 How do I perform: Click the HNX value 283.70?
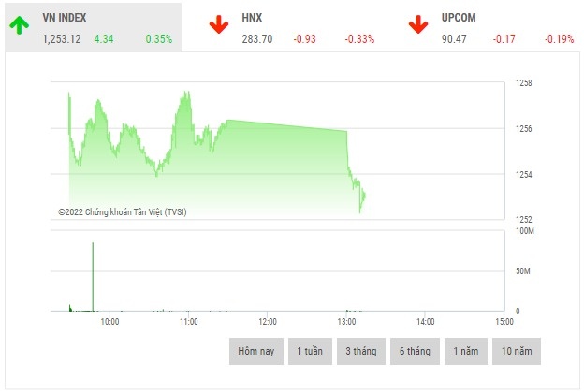(x=256, y=39)
